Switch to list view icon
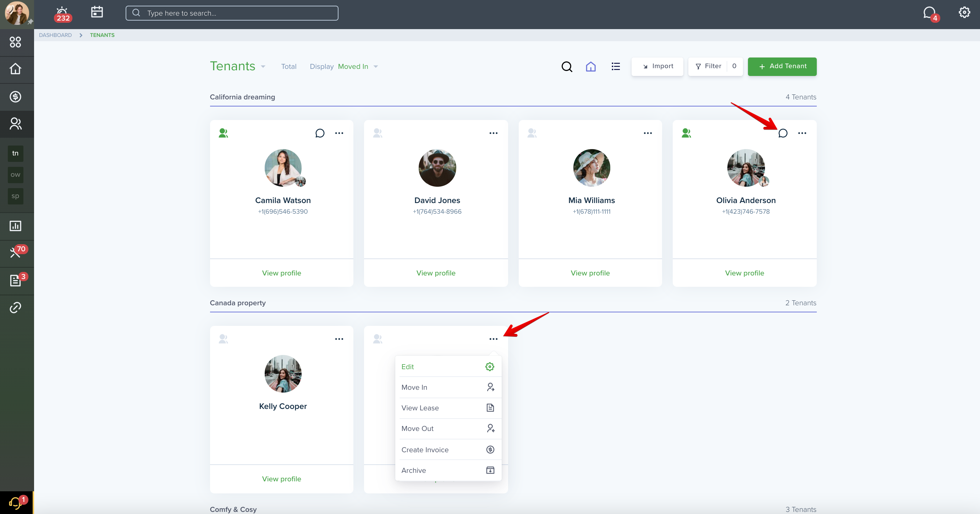This screenshot has width=980, height=514. [616, 67]
